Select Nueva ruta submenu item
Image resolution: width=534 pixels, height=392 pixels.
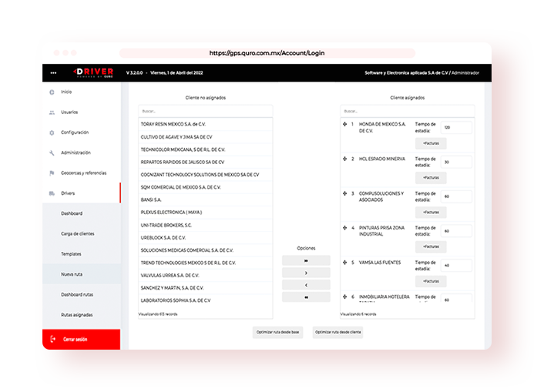tap(82, 274)
